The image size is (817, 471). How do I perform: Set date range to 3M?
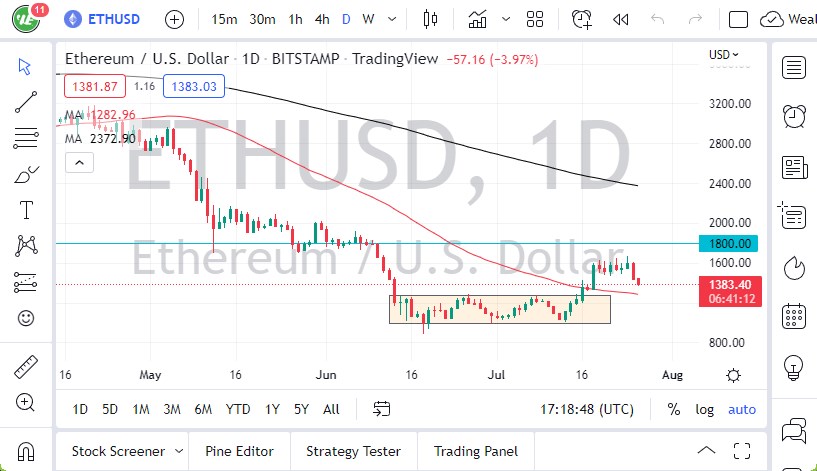click(172, 410)
